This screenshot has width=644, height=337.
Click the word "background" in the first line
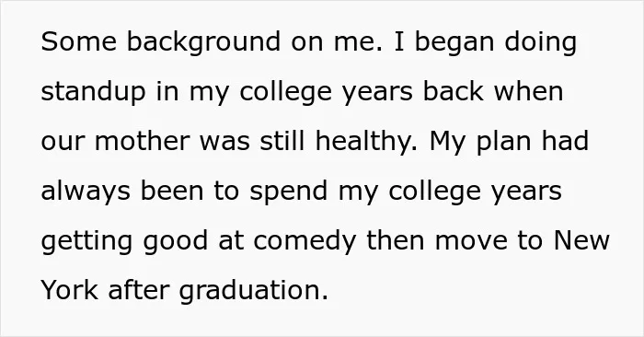pyautogui.click(x=203, y=43)
